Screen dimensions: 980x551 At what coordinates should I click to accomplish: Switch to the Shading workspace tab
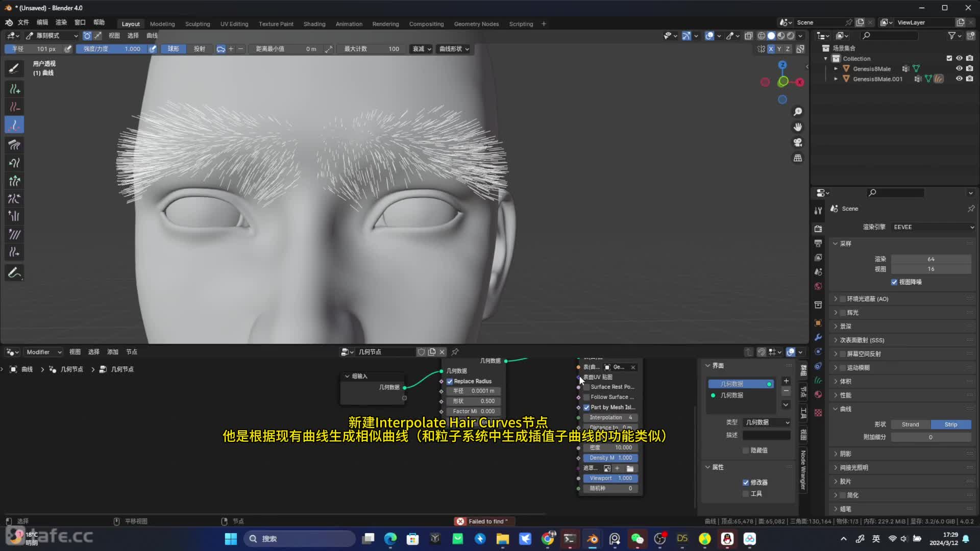click(314, 24)
